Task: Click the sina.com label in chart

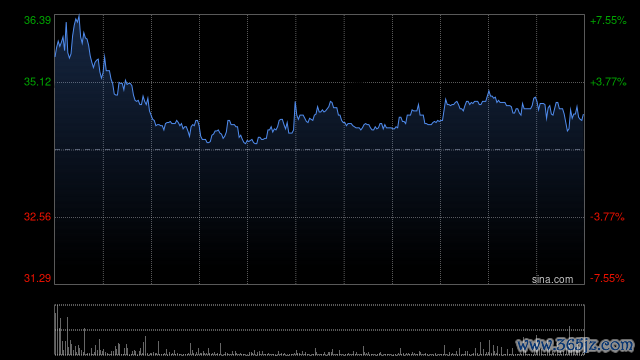Action: [x=552, y=280]
